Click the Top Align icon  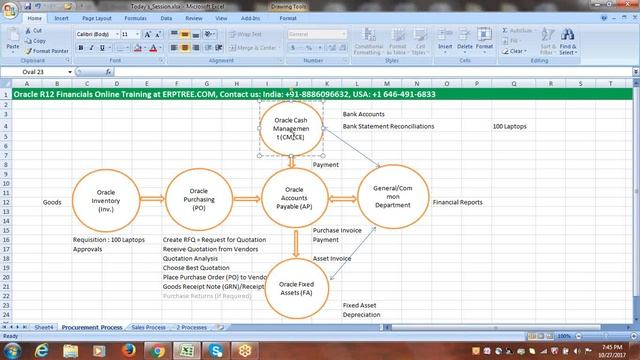[x=174, y=34]
